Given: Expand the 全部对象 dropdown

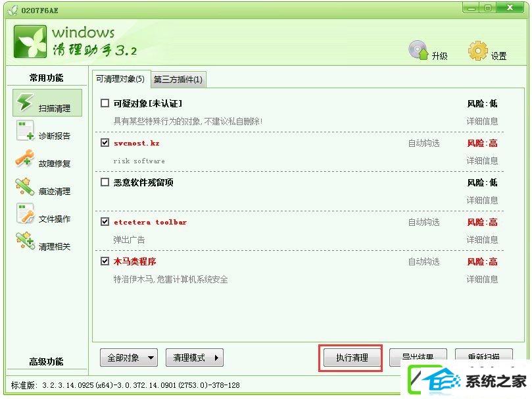Looking at the screenshot, I should (x=129, y=358).
